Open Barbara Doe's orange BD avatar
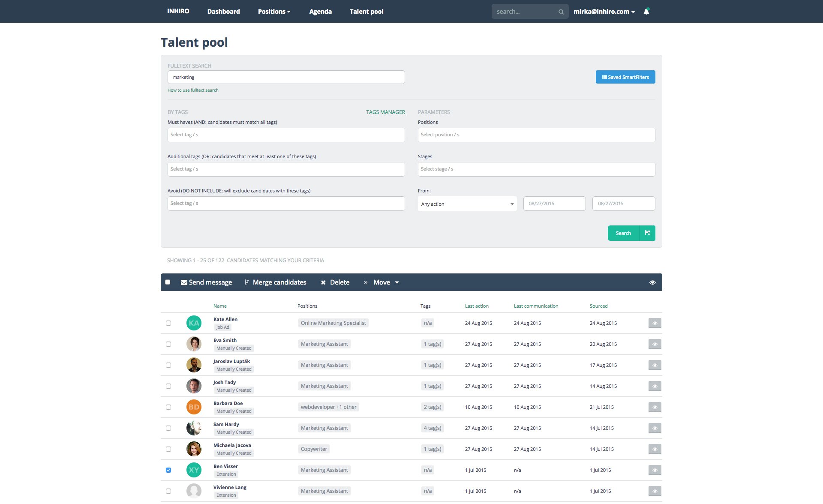This screenshot has width=823, height=504. click(194, 407)
